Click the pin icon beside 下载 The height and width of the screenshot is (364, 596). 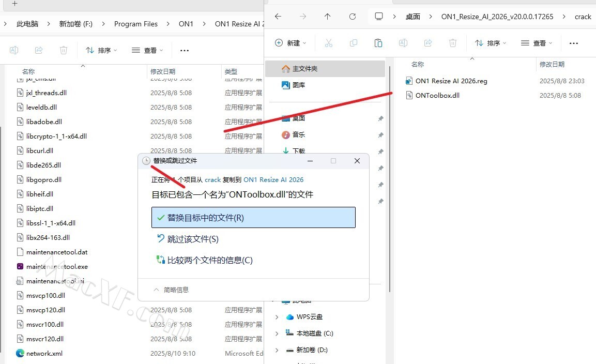pos(380,152)
